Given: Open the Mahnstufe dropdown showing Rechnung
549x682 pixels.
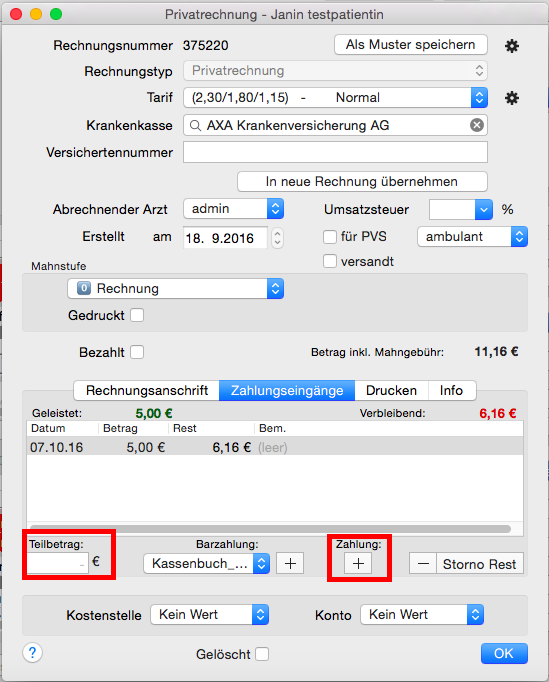Looking at the screenshot, I should coord(175,288).
